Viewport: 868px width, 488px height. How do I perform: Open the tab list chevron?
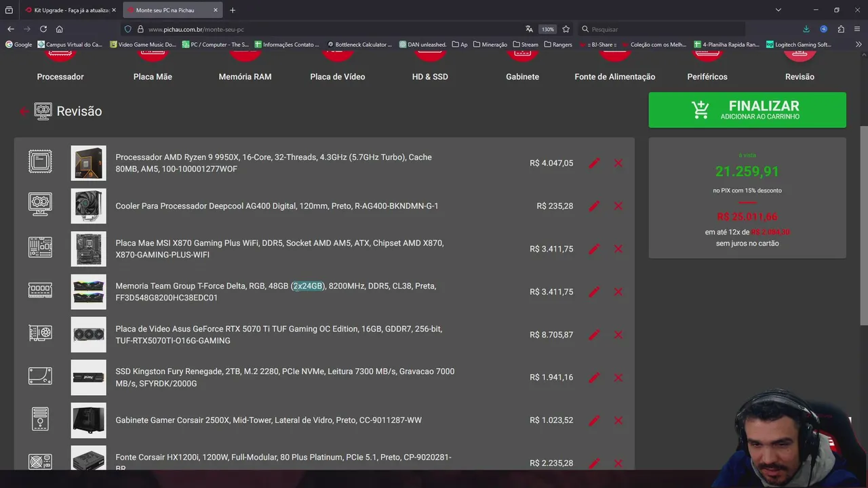coord(778,10)
